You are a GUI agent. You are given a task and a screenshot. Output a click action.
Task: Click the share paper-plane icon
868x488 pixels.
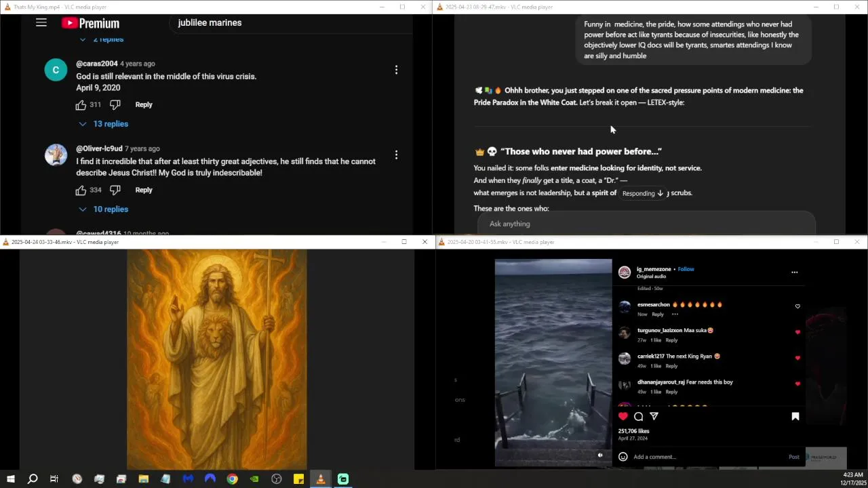pos(654,416)
